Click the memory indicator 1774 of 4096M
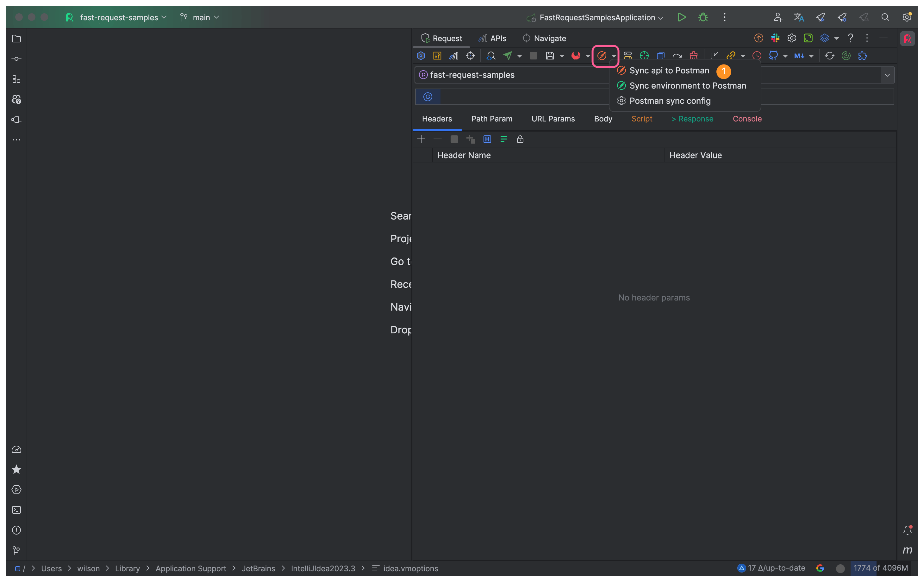The image size is (924, 582). tap(880, 568)
